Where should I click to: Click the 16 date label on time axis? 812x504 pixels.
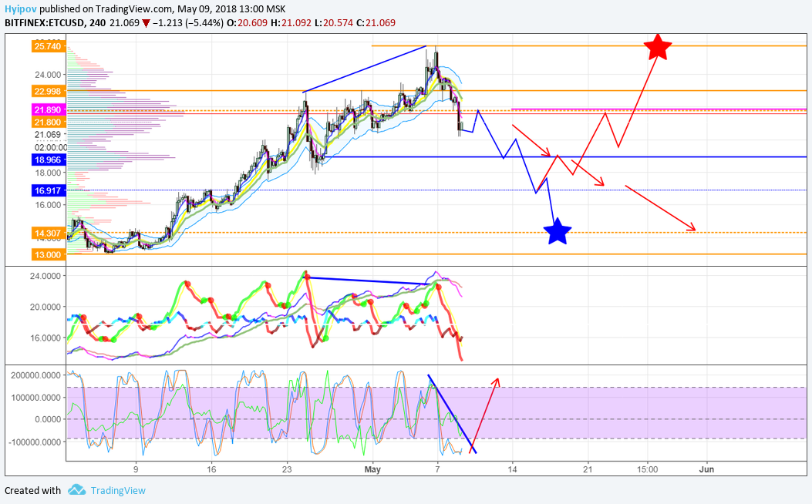211,469
